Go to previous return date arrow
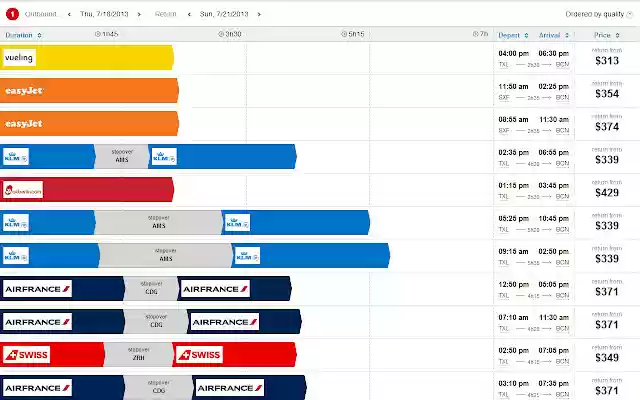This screenshot has height=400, width=640. click(189, 14)
